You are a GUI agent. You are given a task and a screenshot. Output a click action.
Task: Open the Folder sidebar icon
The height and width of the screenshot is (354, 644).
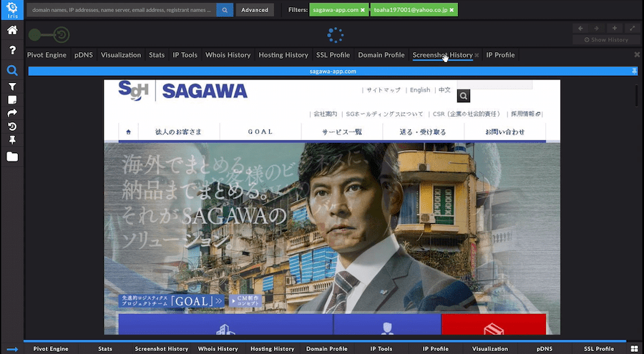(12, 157)
